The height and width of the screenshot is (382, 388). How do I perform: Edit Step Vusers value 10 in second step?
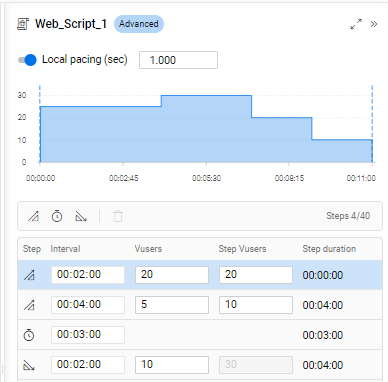[256, 305]
